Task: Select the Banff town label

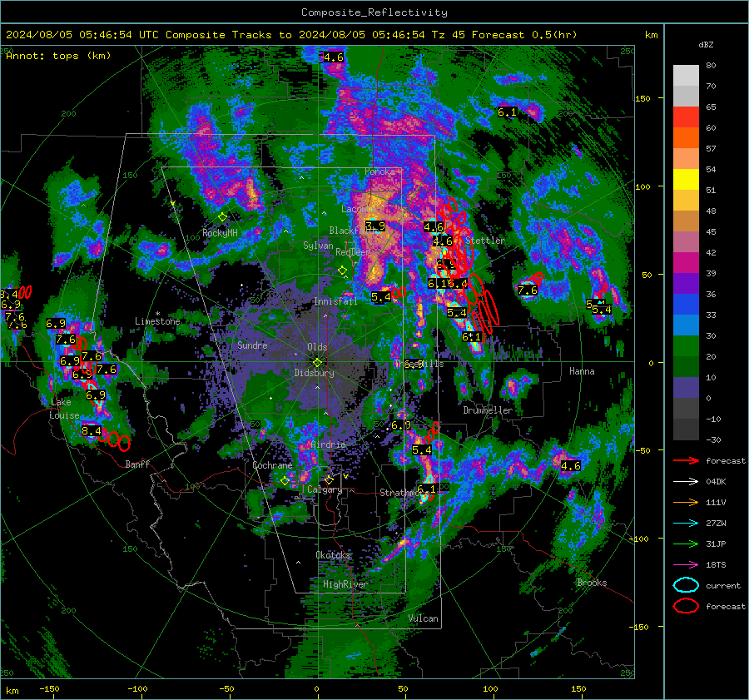Action: 137,464
